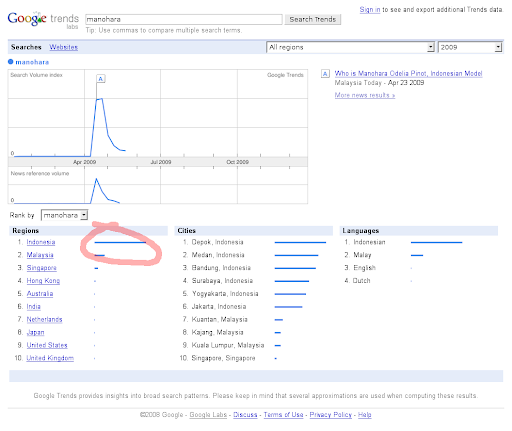Image resolution: width=512 pixels, height=431 pixels.
Task: Open the Sign in link
Action: click(370, 10)
